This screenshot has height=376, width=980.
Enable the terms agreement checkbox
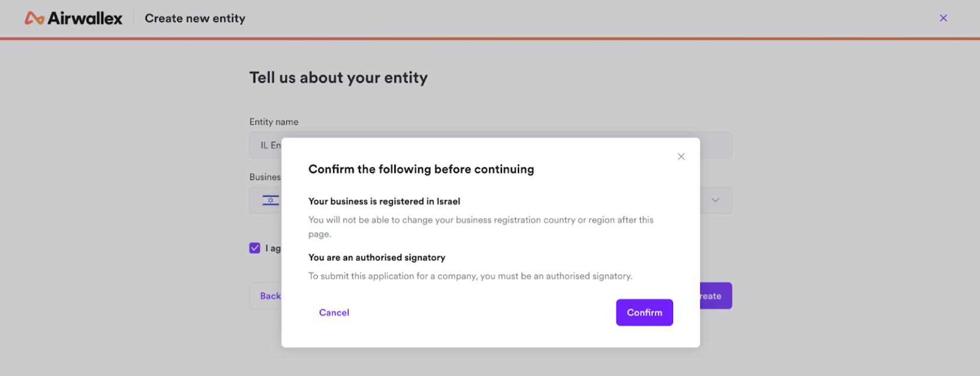(255, 248)
